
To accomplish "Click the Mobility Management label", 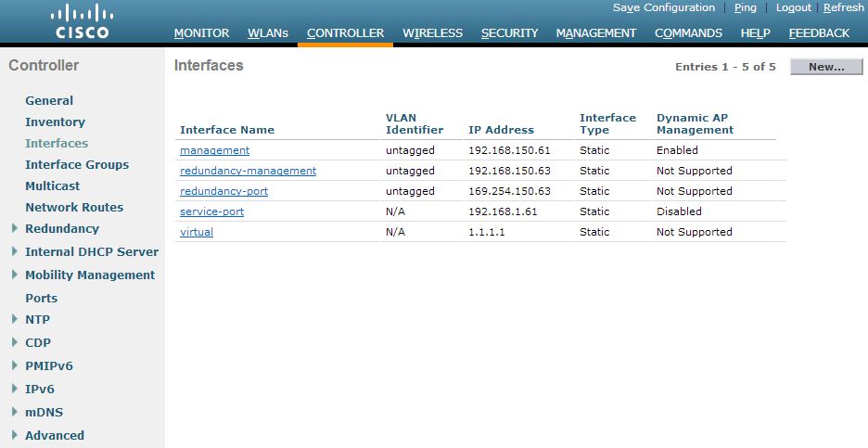I will point(90,275).
